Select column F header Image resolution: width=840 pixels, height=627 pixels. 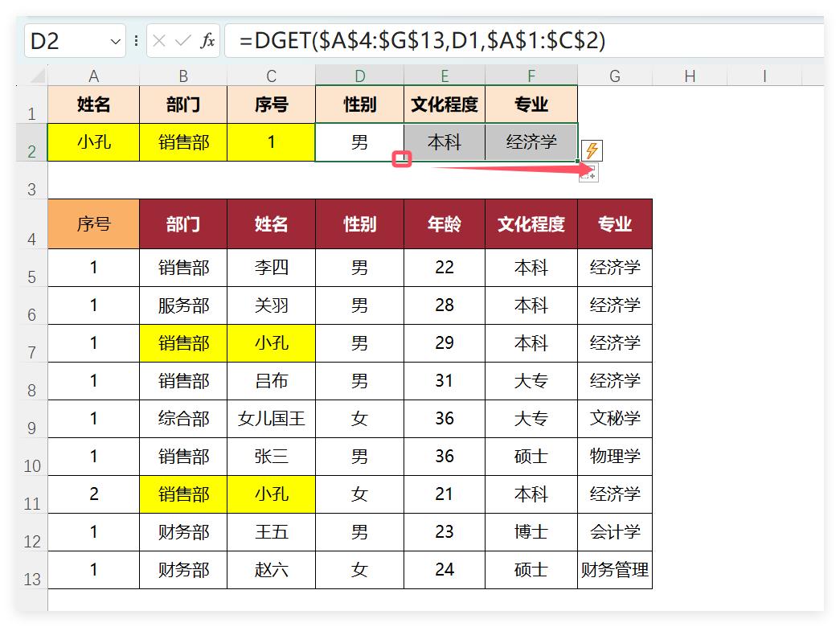(531, 76)
